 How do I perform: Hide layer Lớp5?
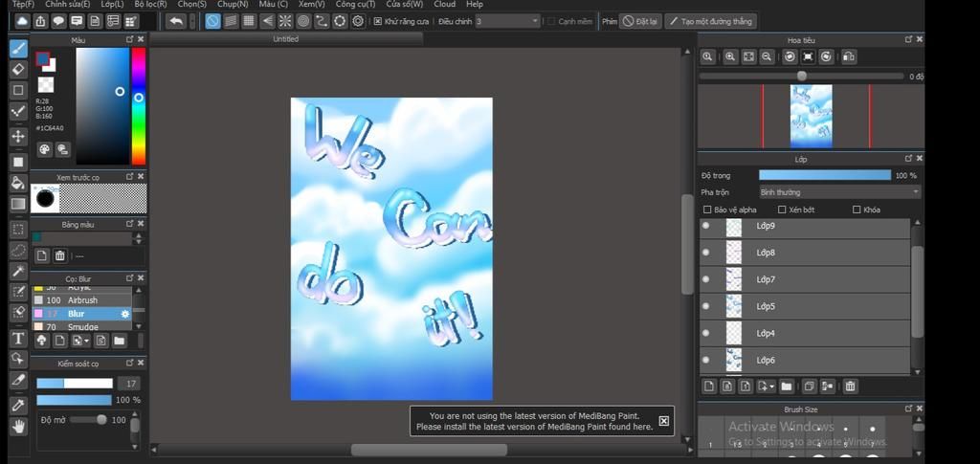(x=705, y=307)
